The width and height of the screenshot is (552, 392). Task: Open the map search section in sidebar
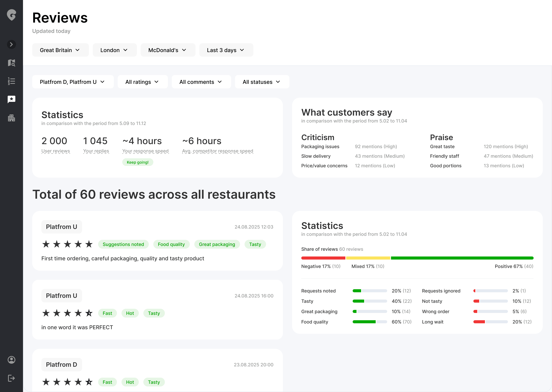[11, 63]
